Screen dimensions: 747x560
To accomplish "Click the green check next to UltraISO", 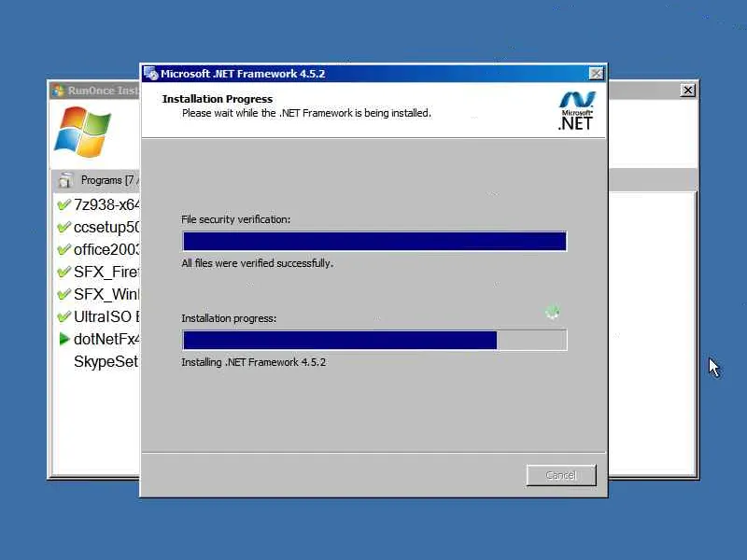I will (63, 316).
